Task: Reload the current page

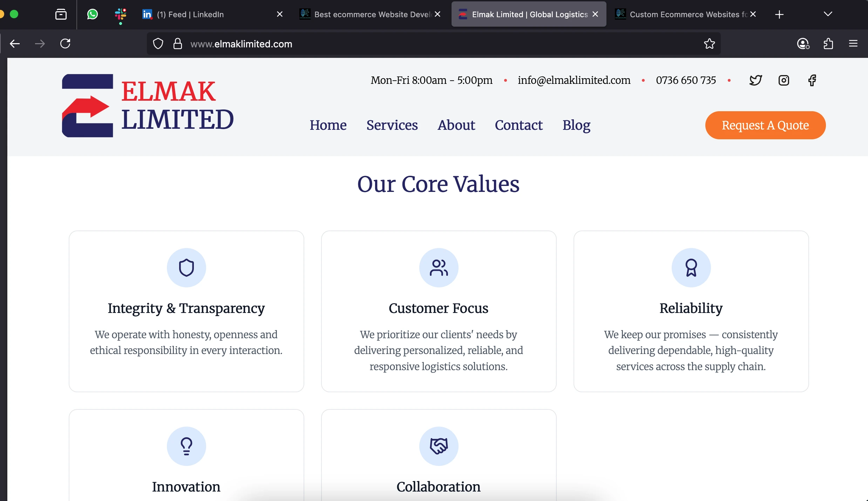Action: (65, 44)
